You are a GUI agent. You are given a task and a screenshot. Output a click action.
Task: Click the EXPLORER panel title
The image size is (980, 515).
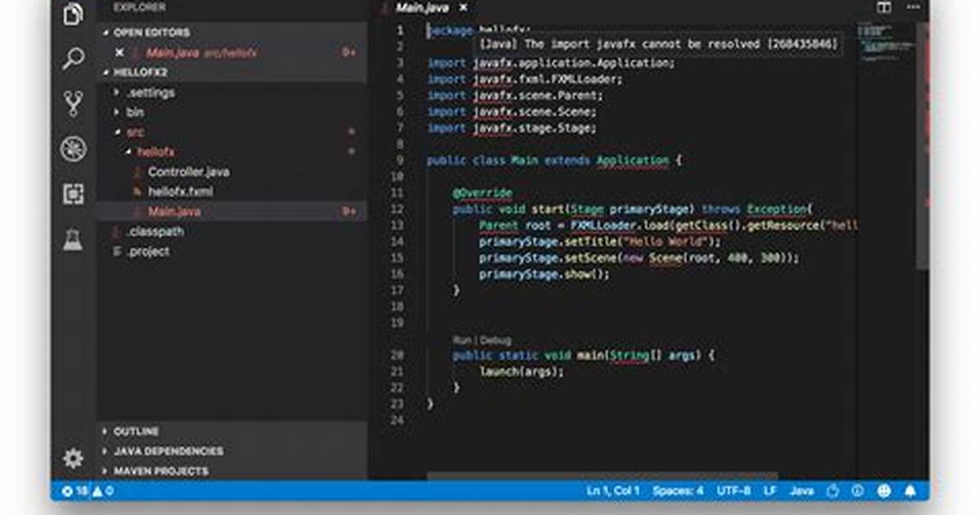(138, 7)
